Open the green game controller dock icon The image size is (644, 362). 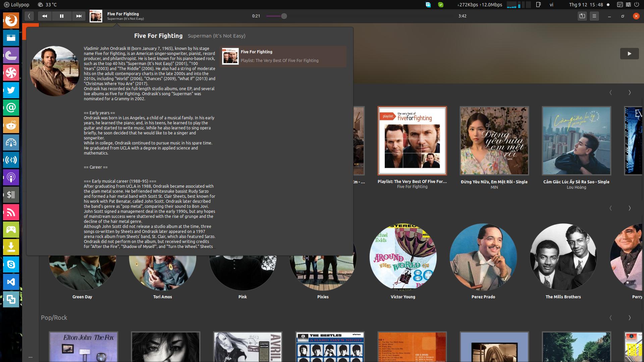click(x=11, y=230)
